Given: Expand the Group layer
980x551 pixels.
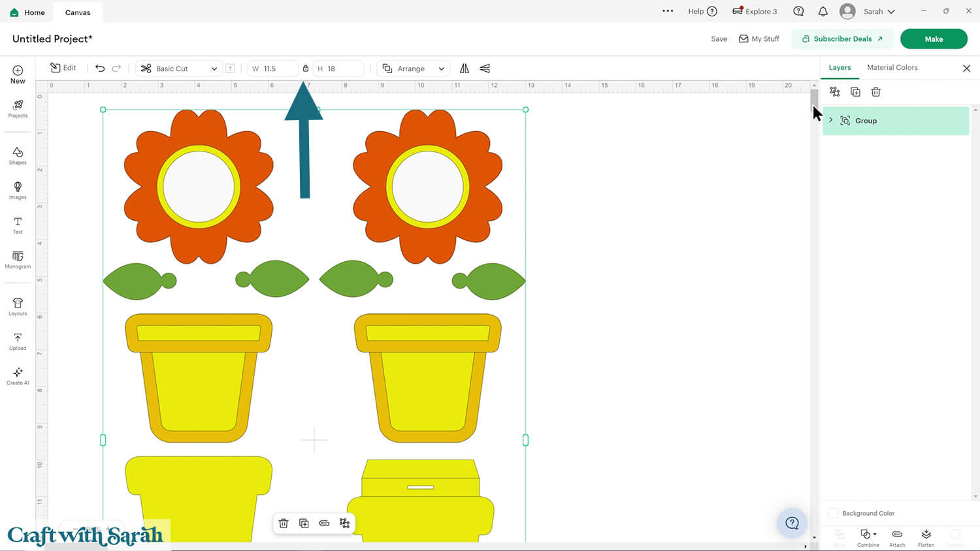Looking at the screenshot, I should coord(831,120).
